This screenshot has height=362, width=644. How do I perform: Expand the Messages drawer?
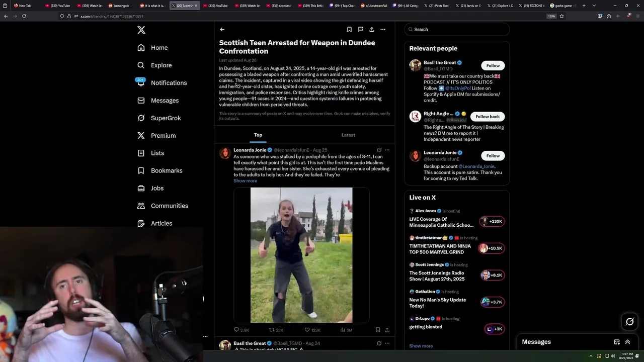(x=627, y=342)
